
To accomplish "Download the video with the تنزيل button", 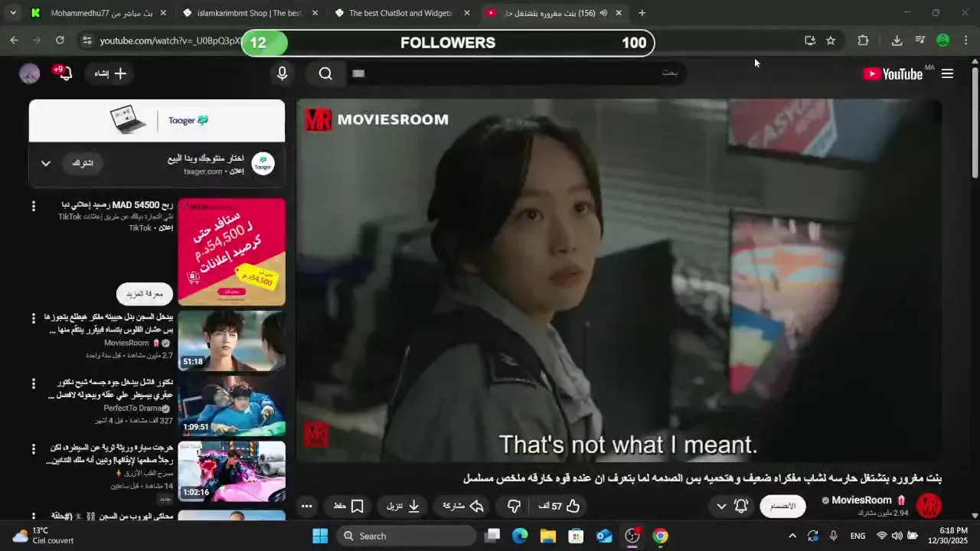I will (x=403, y=506).
